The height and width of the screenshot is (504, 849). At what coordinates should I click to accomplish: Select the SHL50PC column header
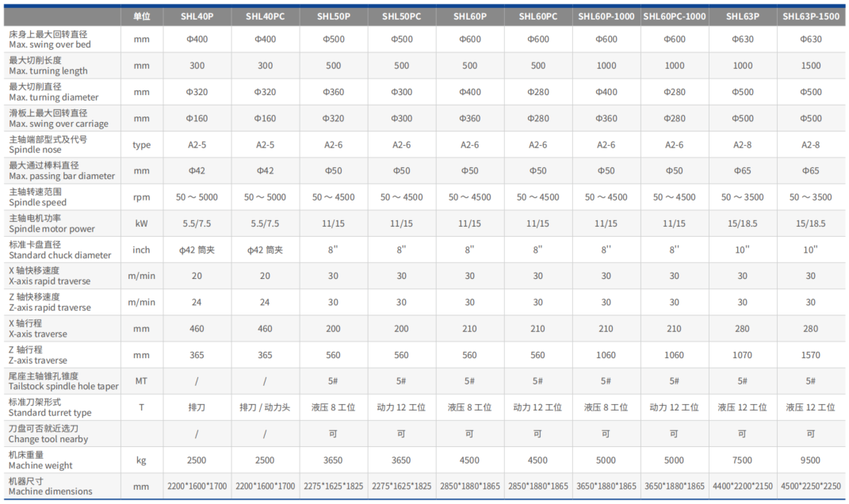(x=401, y=16)
